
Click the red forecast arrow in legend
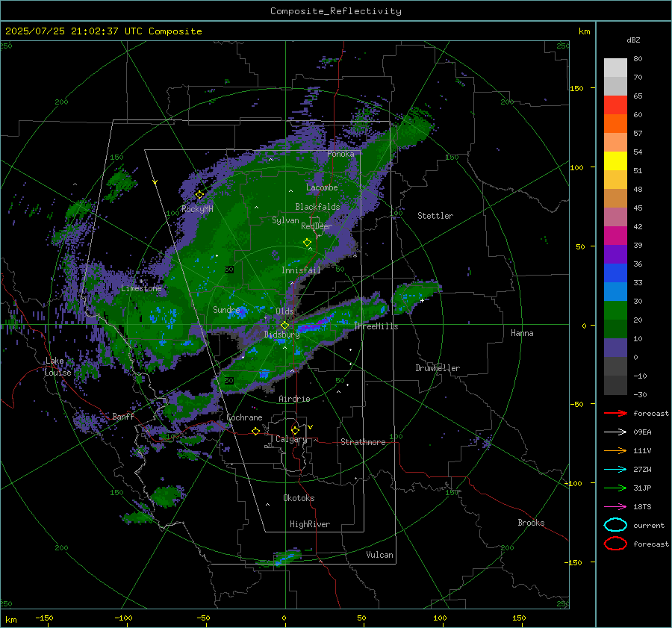pos(615,413)
